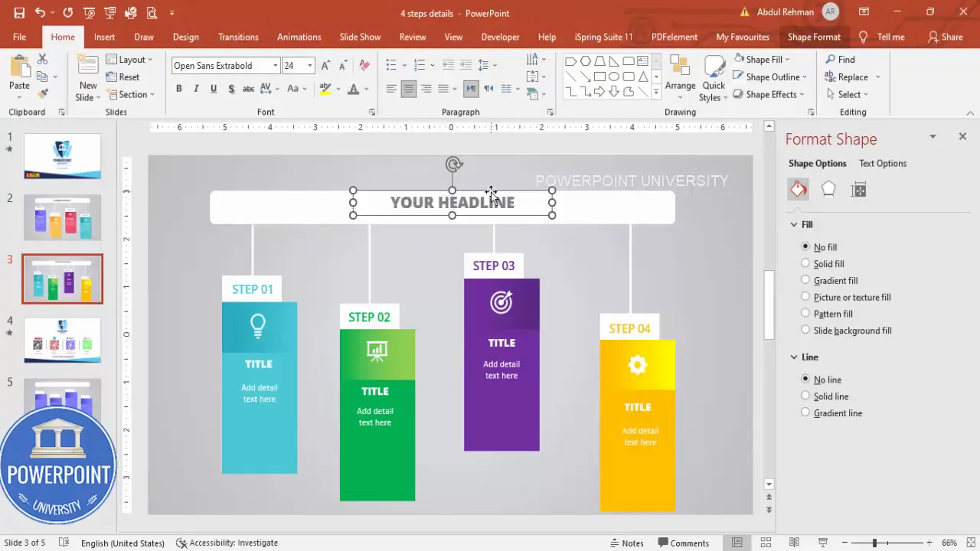
Task: Increase font size with larger A
Action: 325,66
